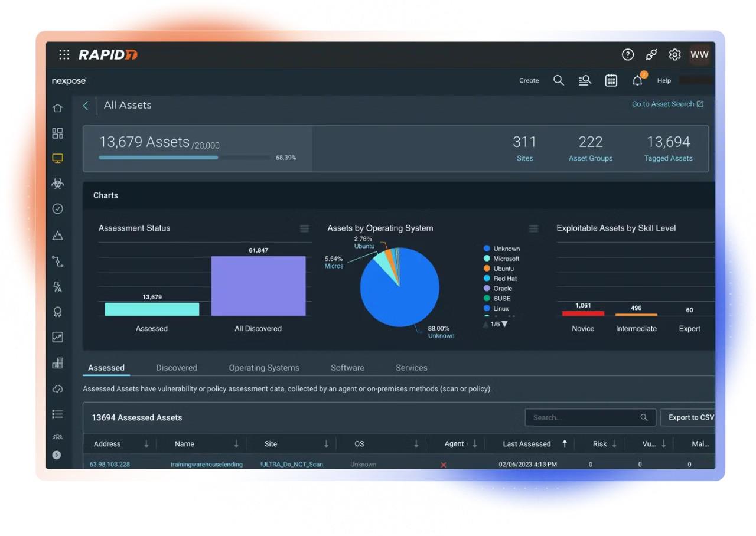
Task: Click the question mark help icon
Action: [628, 55]
